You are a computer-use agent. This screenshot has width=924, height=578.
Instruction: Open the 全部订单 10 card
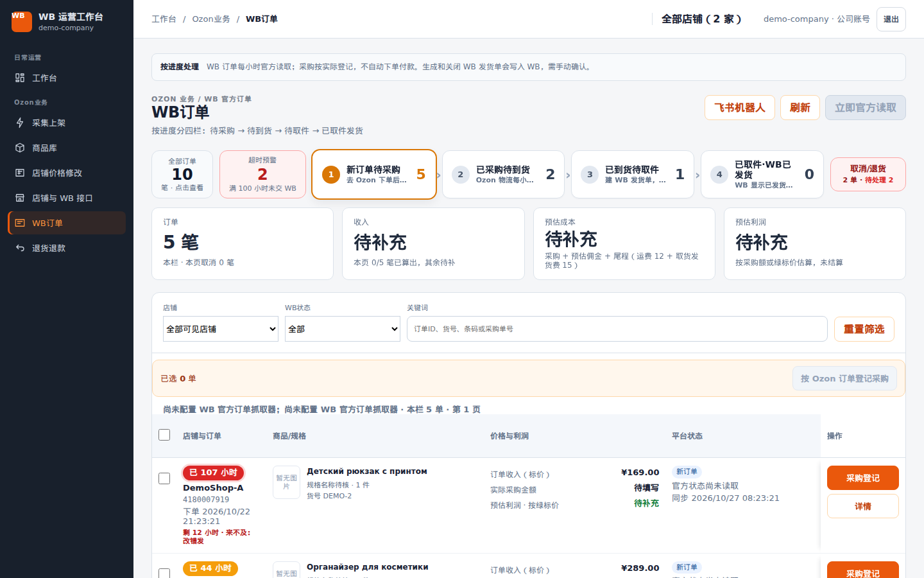point(182,175)
